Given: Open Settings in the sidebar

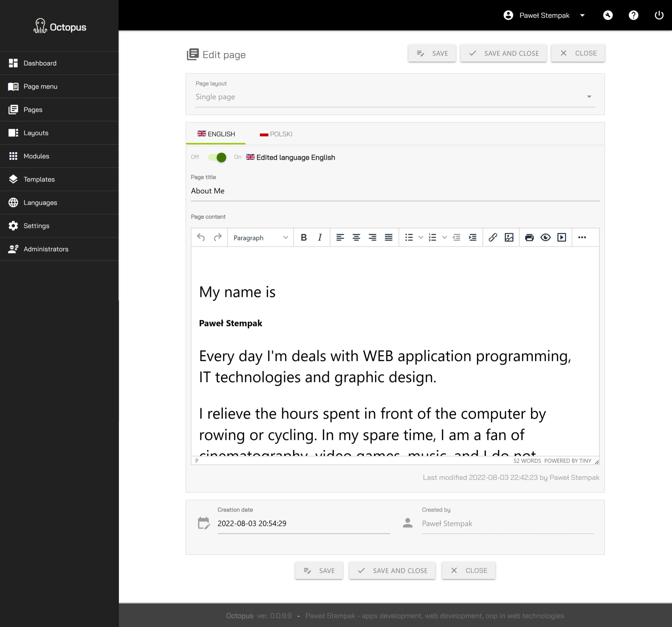Looking at the screenshot, I should tap(59, 226).
